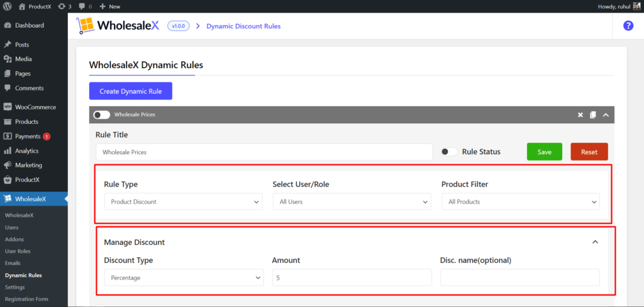This screenshot has width=644, height=307.
Task: Toggle the switch in Wholesale Prices header bar
Action: [102, 115]
